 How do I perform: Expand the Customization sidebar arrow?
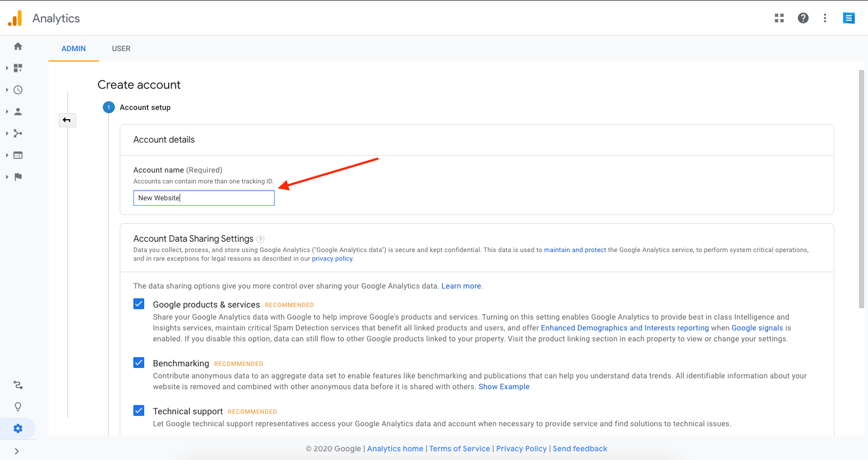point(7,68)
